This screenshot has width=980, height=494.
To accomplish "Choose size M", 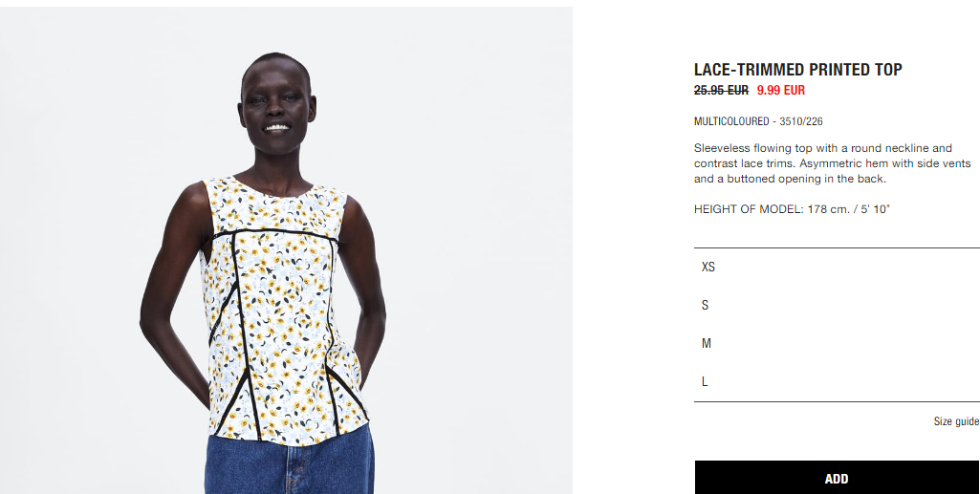I will (x=837, y=343).
